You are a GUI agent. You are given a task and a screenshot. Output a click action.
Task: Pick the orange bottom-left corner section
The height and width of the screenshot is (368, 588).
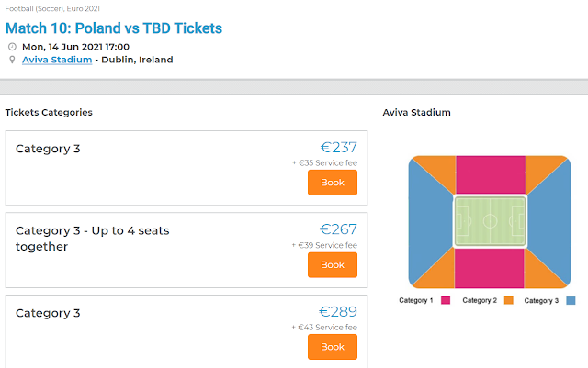(x=438, y=269)
